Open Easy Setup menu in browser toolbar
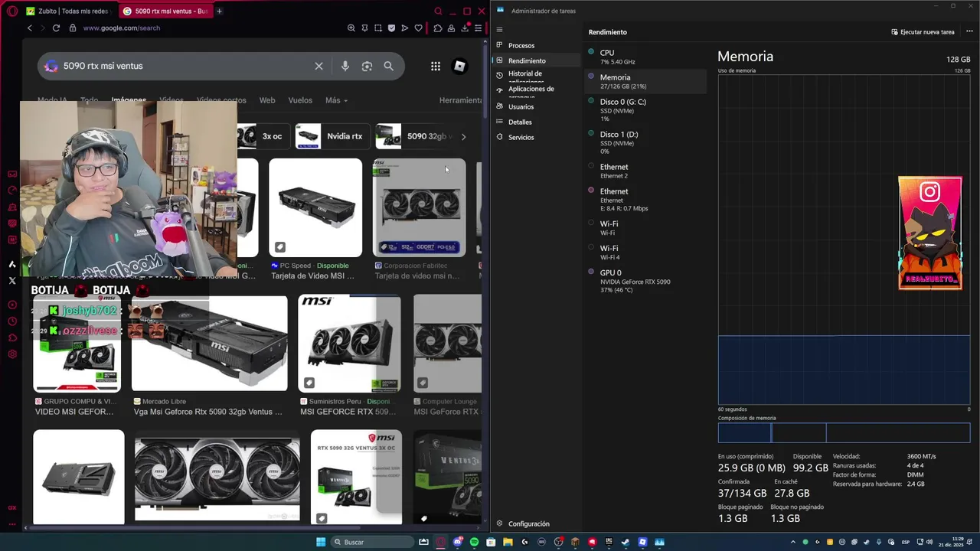 click(479, 28)
